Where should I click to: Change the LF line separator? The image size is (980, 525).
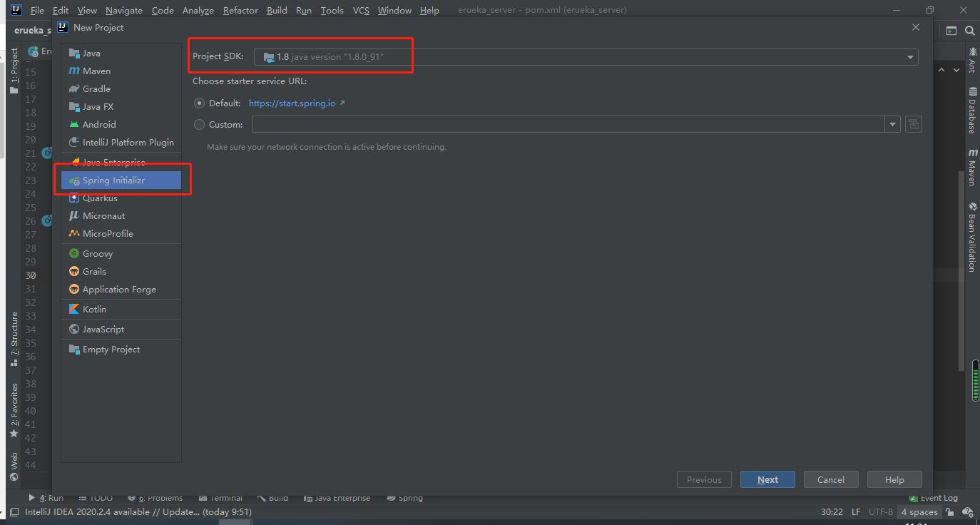[855, 511]
